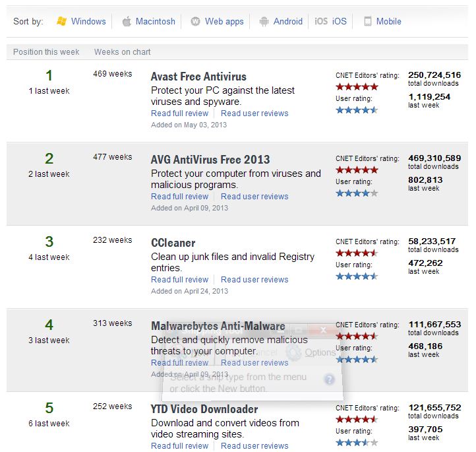The height and width of the screenshot is (452, 476).
Task: Click AVG's blue user rating stars
Action: coord(357,193)
